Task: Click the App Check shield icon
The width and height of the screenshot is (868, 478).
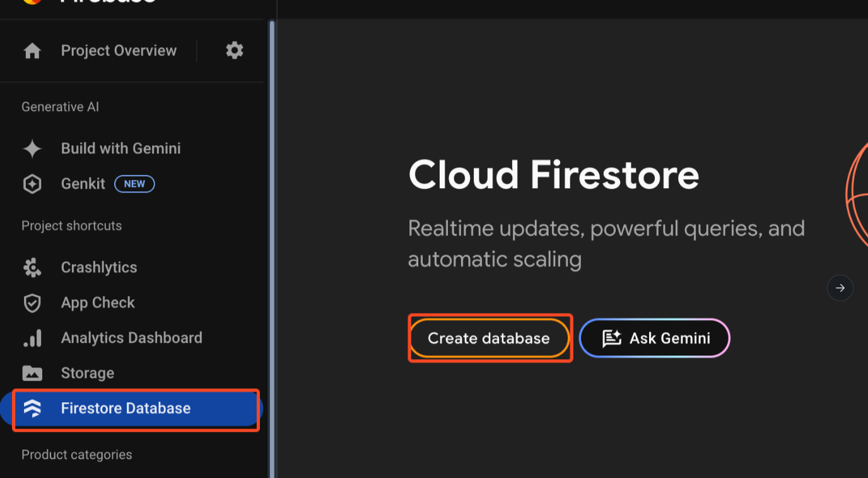Action: tap(32, 303)
